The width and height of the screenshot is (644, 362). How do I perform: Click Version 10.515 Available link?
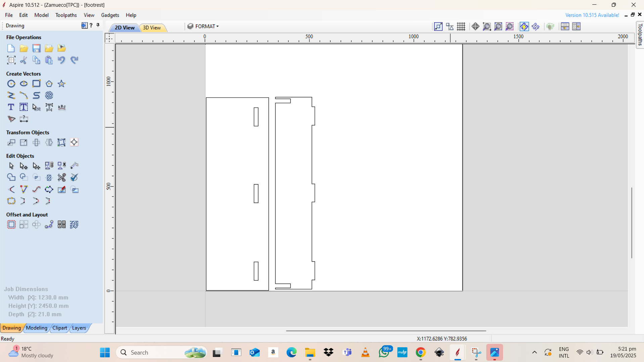point(592,15)
